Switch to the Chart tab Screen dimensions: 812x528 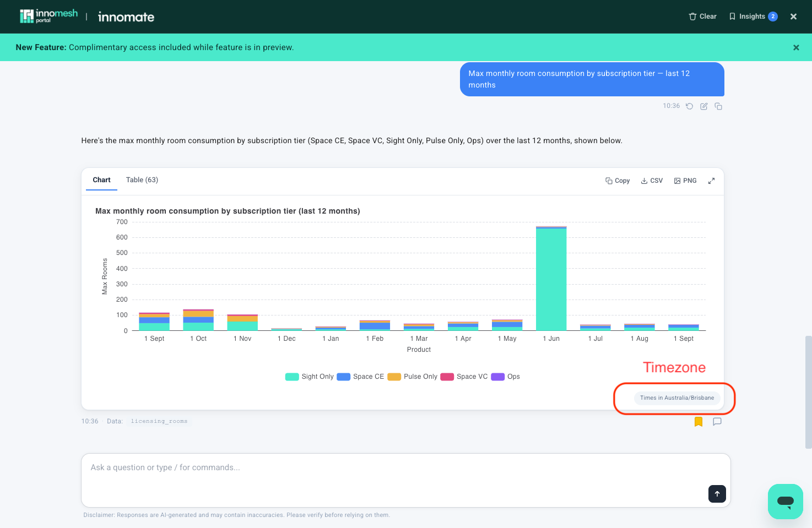[x=101, y=180]
